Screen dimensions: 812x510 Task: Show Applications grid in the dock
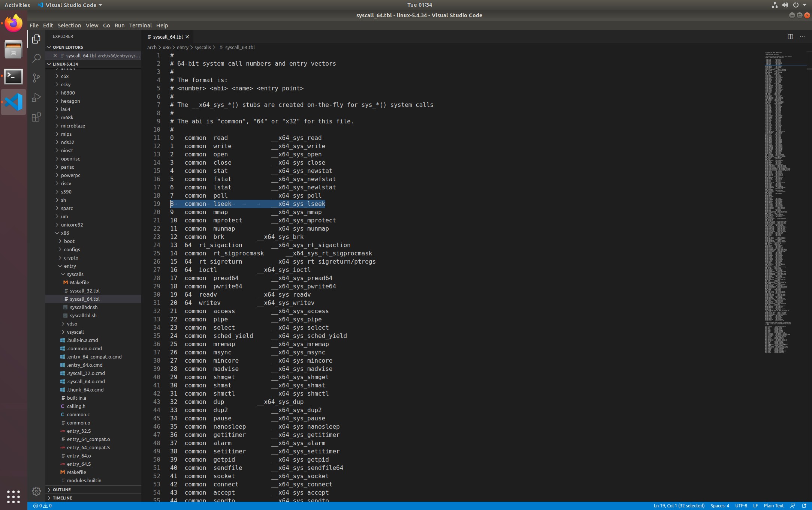tap(13, 496)
